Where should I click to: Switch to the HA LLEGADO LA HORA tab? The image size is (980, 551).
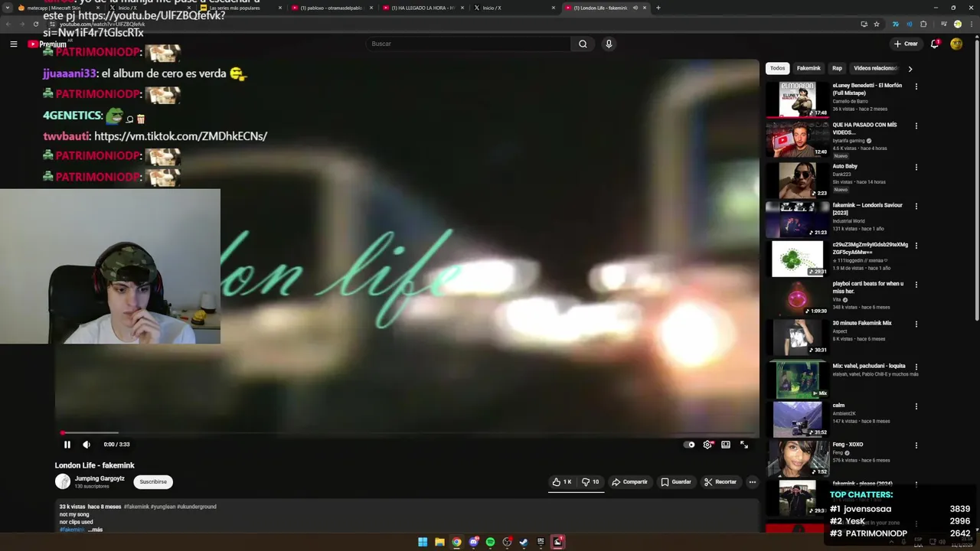pyautogui.click(x=424, y=8)
